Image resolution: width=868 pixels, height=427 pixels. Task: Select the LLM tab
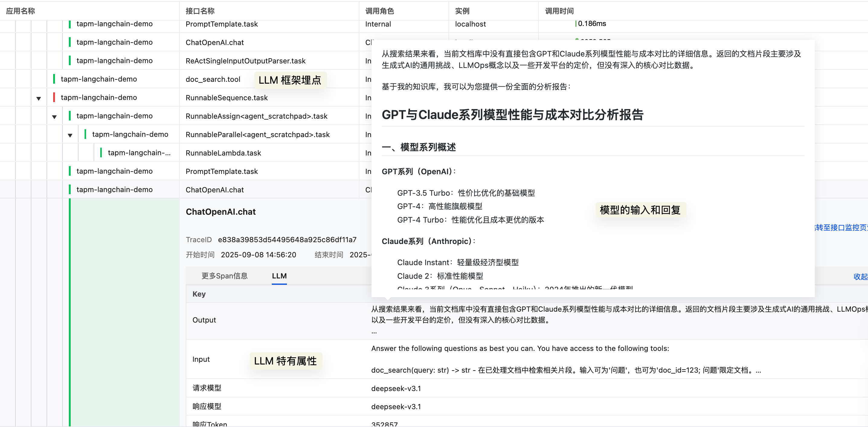coord(279,276)
